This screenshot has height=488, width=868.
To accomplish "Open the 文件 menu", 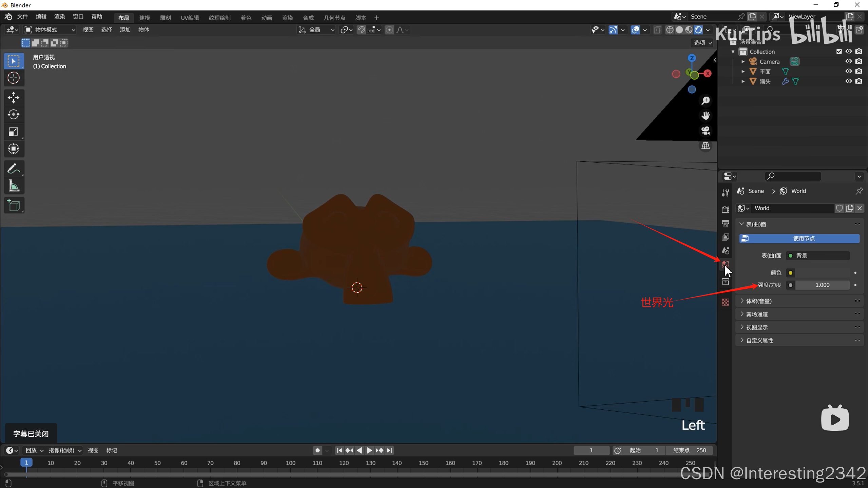I will click(x=22, y=17).
